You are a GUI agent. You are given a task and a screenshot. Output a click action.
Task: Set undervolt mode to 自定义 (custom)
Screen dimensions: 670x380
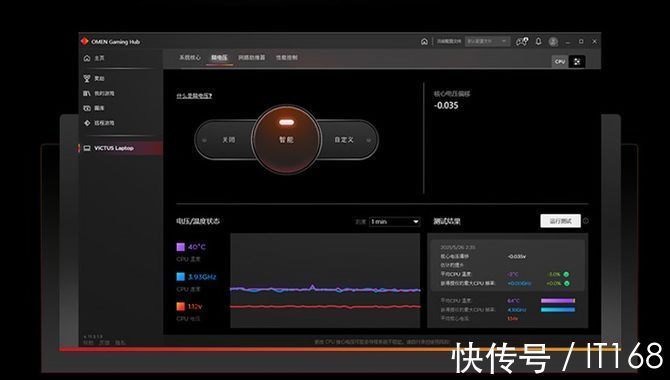tap(344, 140)
